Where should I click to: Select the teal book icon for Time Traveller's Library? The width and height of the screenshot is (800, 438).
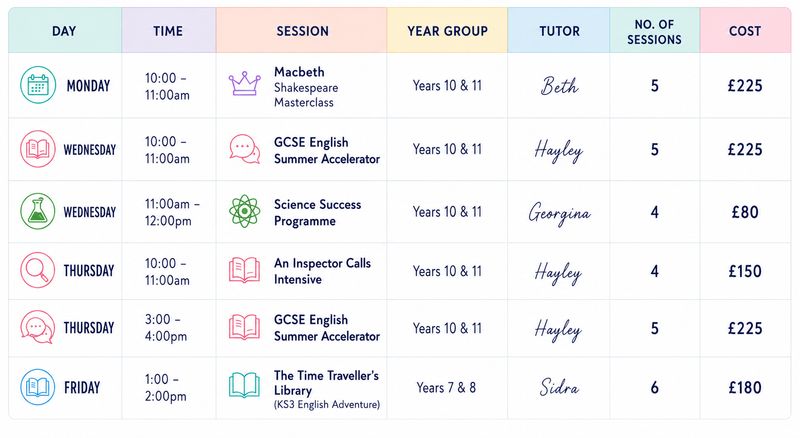click(244, 385)
